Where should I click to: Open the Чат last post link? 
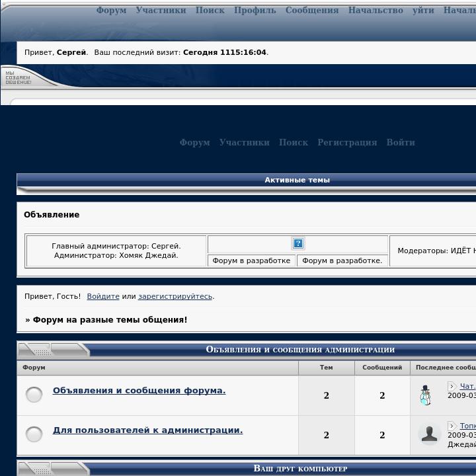click(468, 386)
